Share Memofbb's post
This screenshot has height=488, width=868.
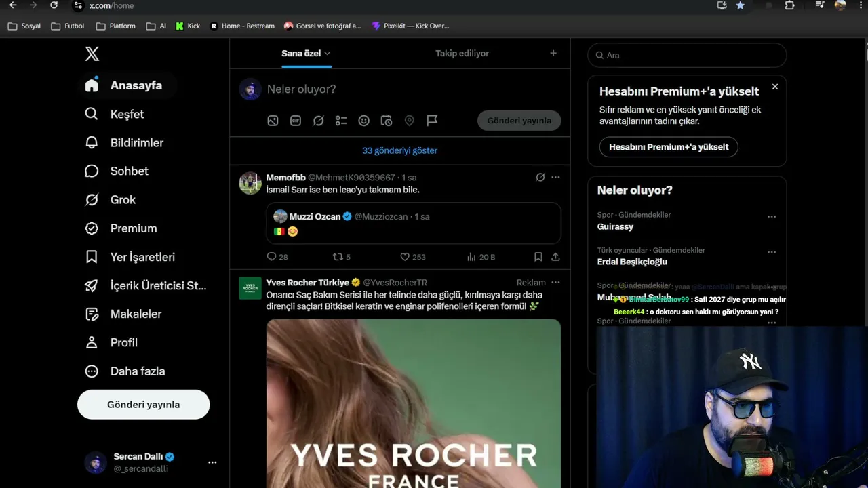(x=555, y=257)
